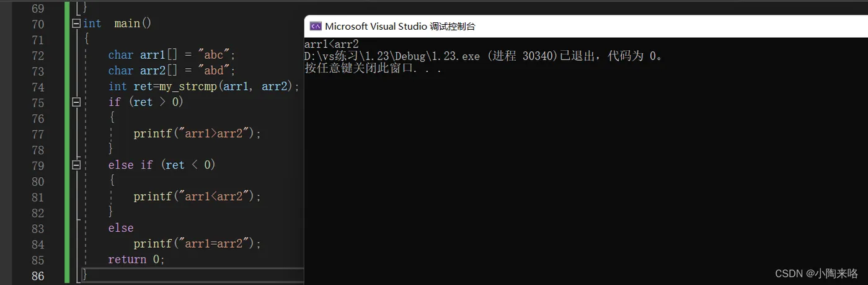Image resolution: width=868 pixels, height=285 pixels.
Task: Click the console output line 'arr1<arr2'
Action: (x=332, y=45)
